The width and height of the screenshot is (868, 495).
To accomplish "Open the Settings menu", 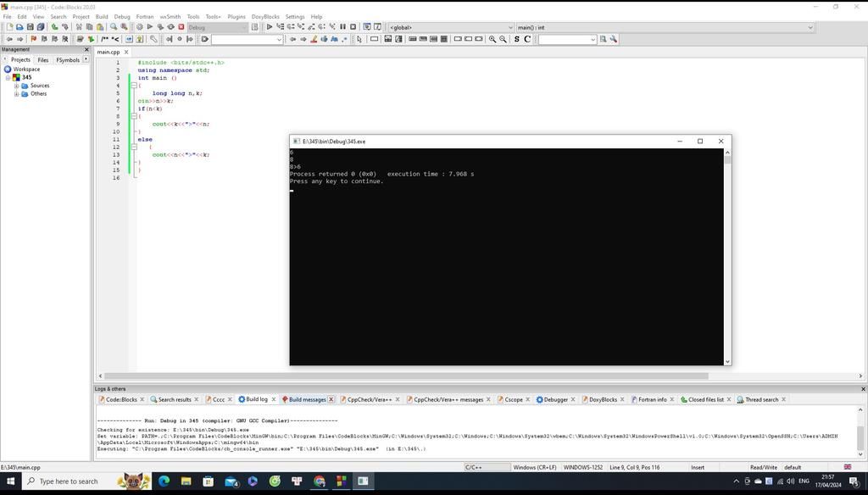I will coord(295,17).
